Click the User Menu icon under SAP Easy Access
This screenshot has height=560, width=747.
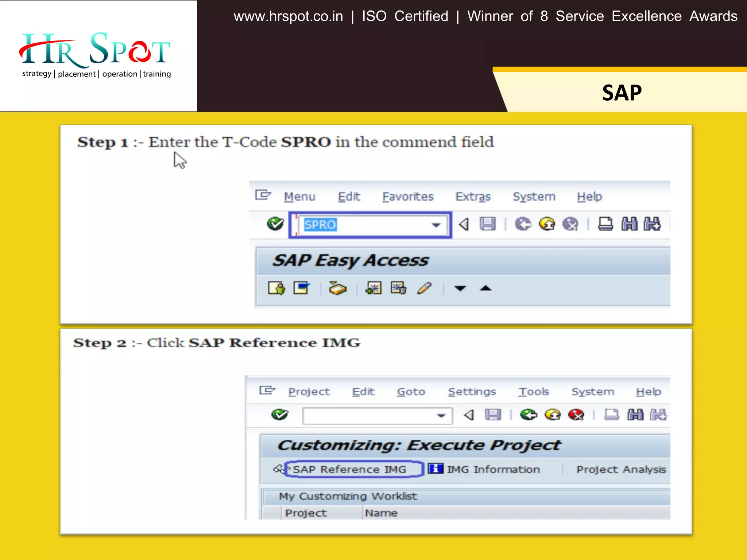(x=276, y=288)
